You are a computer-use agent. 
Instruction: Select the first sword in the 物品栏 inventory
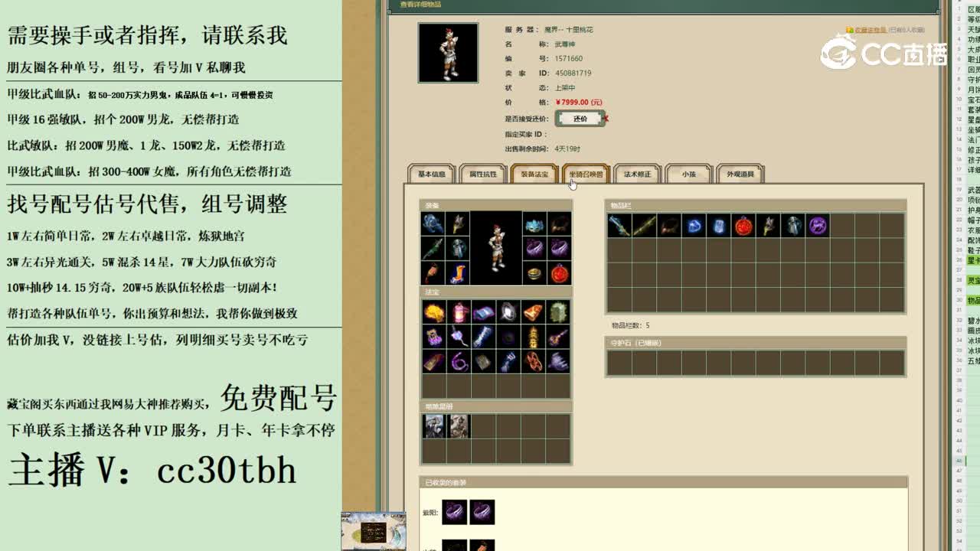619,225
